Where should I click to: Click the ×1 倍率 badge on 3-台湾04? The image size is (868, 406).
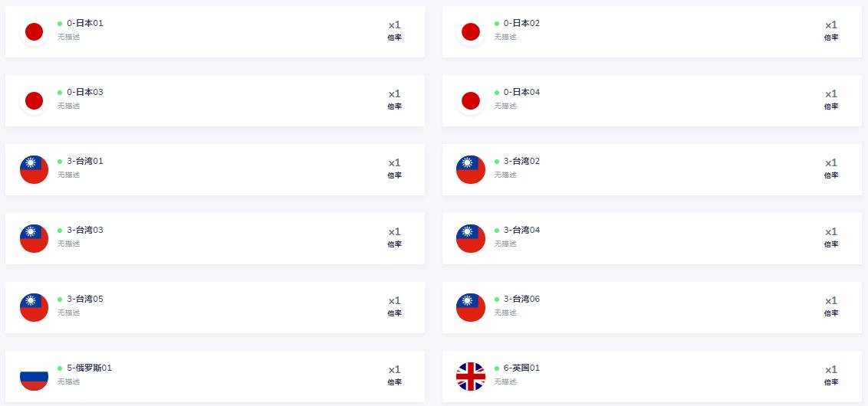[831, 237]
